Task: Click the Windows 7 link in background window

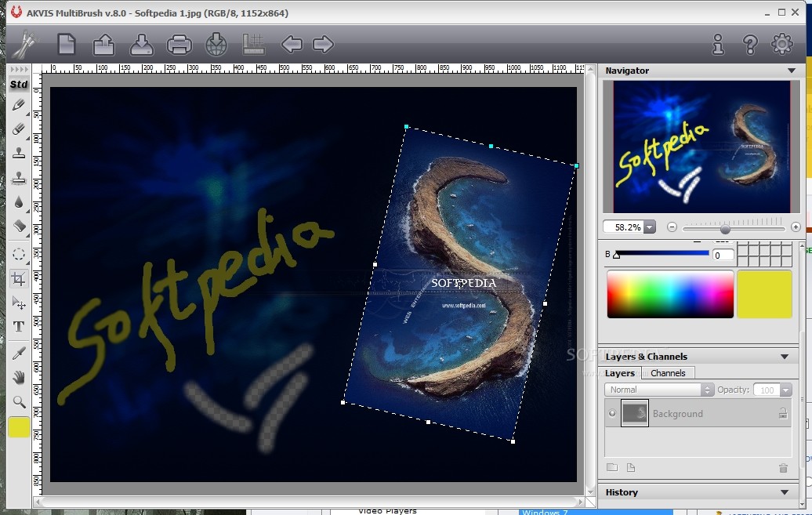Action: tap(545, 512)
